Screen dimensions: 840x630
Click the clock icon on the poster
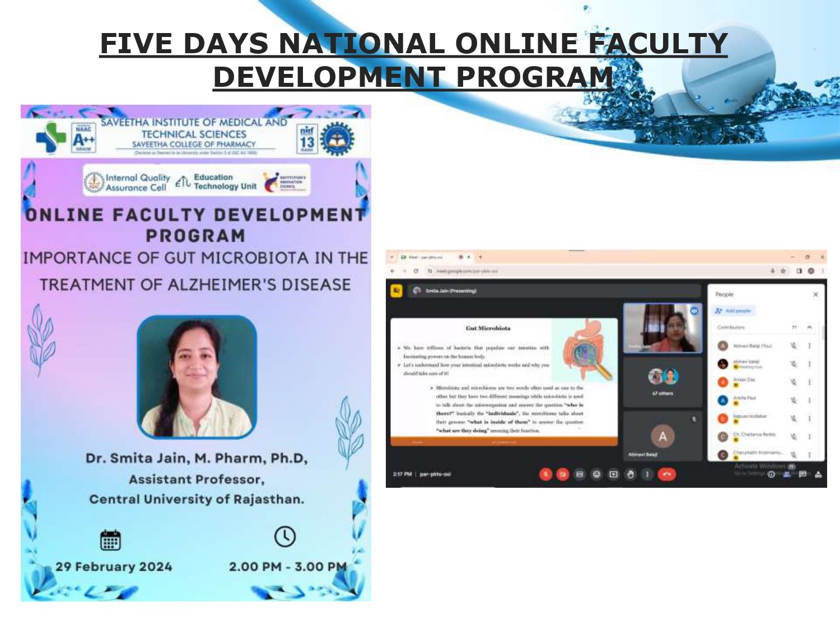tap(285, 536)
